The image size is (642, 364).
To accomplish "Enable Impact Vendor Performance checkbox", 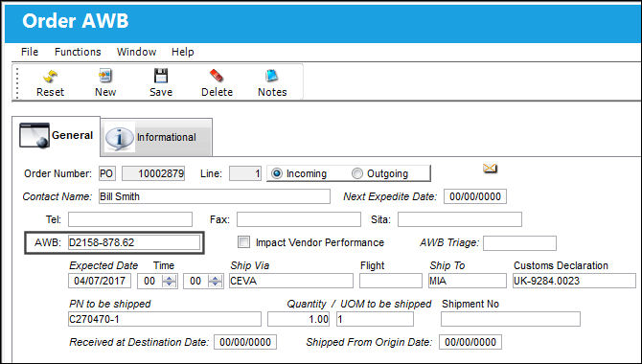I will point(243,242).
